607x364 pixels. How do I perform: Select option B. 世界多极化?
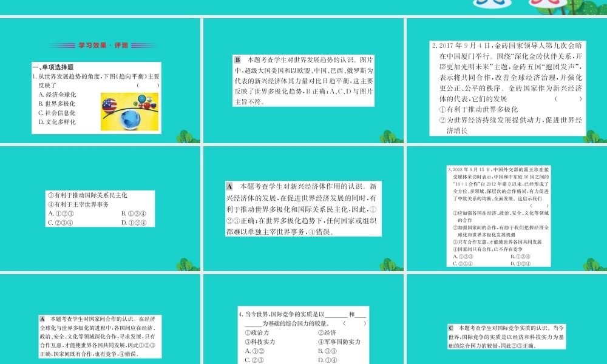pos(57,104)
